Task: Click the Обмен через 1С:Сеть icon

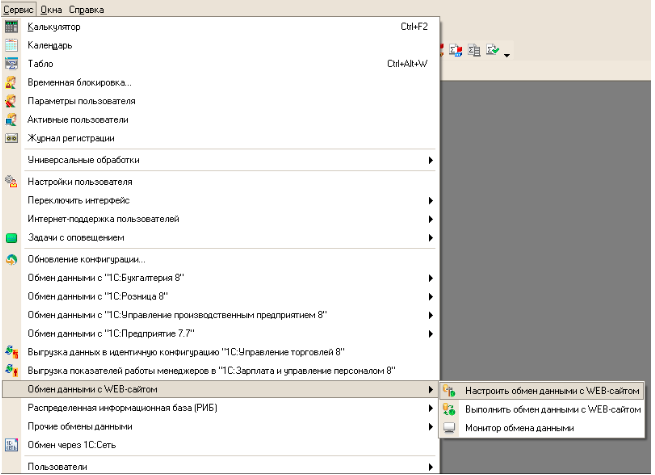Action: point(11,445)
